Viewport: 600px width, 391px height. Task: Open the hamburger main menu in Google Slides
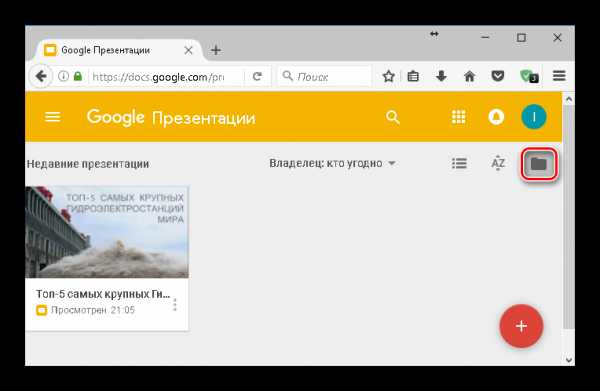coord(52,117)
